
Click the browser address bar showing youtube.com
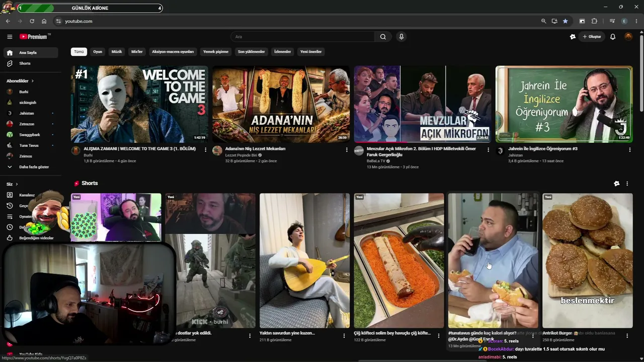297,21
